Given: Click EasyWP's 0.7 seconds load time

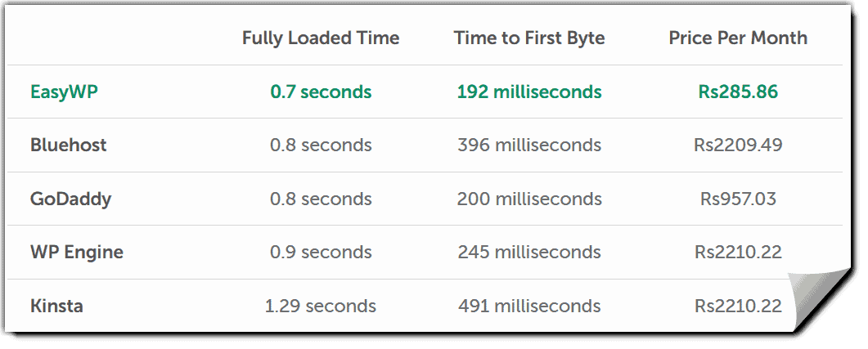Looking at the screenshot, I should 321,92.
